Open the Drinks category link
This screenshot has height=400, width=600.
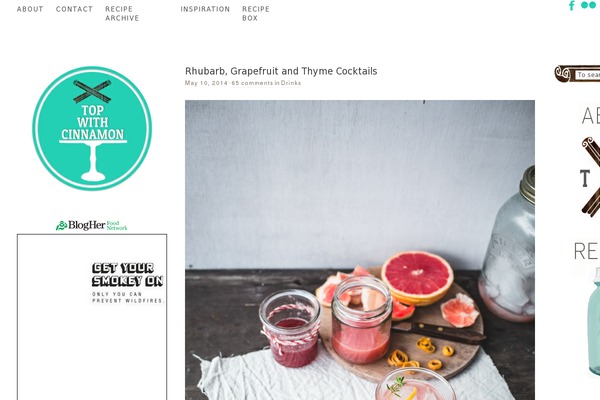click(291, 83)
